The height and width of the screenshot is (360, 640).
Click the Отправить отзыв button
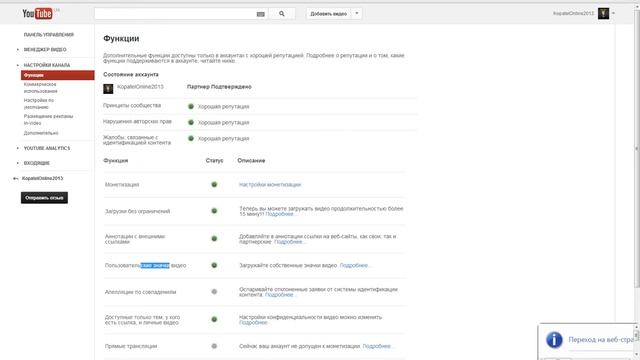44,198
